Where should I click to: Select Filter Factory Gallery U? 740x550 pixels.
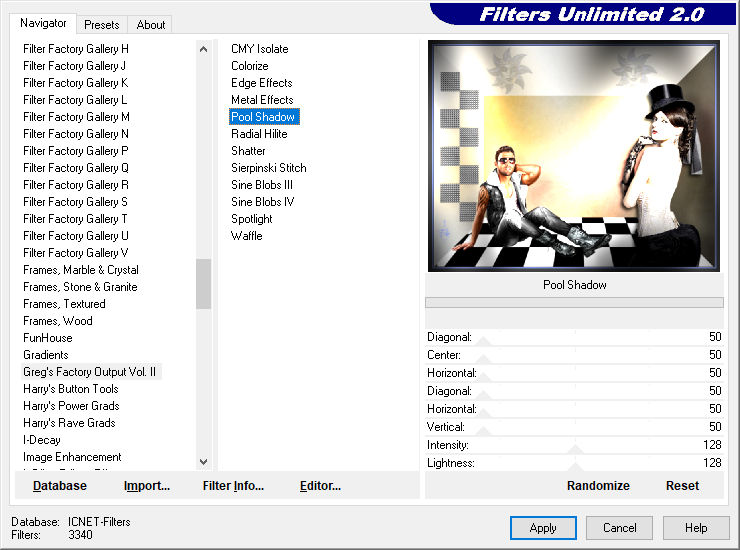(x=76, y=236)
